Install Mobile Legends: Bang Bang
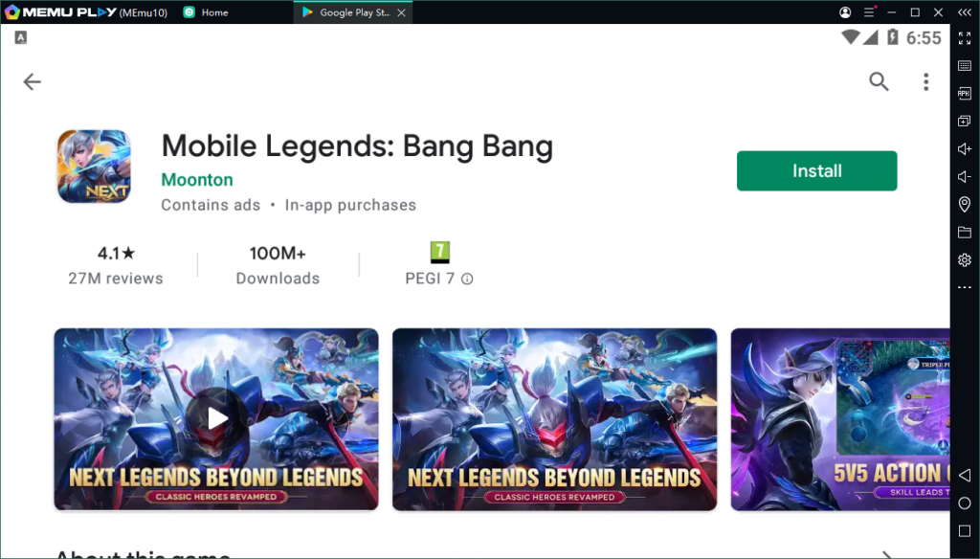 (x=816, y=170)
